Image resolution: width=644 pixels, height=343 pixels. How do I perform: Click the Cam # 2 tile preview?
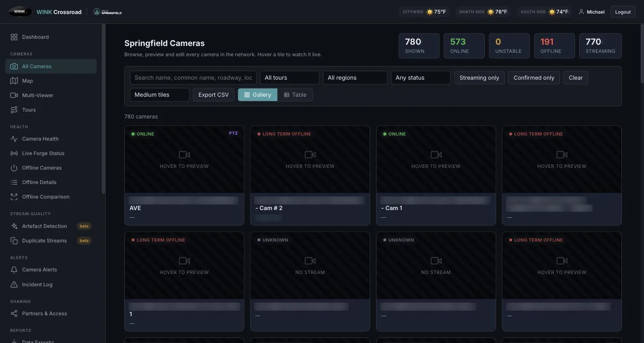[310, 159]
